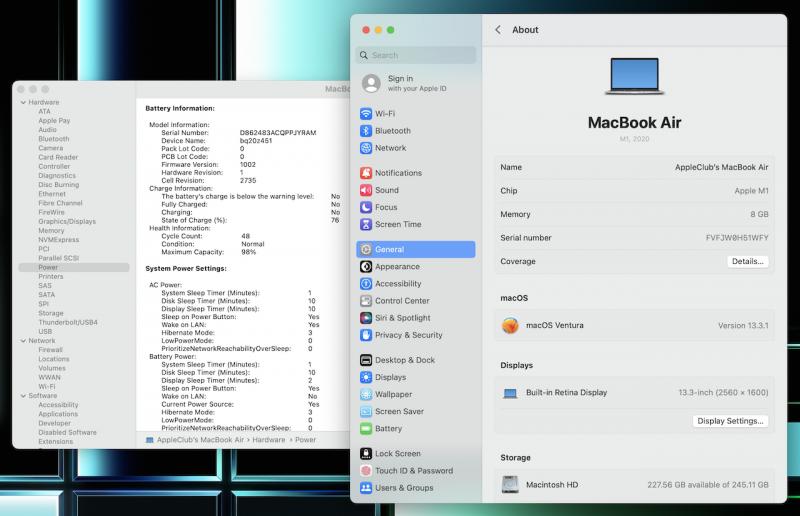Select Disabled Software in System Information

tap(67, 433)
